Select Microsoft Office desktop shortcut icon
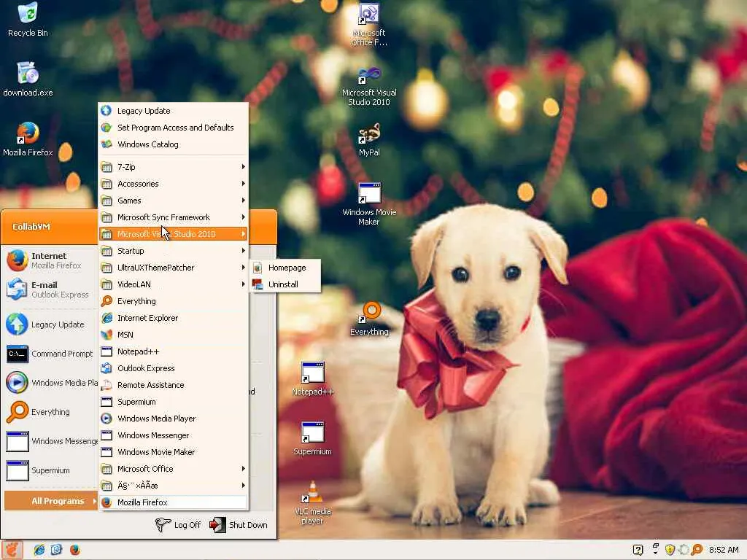The image size is (747, 560). coord(368,25)
